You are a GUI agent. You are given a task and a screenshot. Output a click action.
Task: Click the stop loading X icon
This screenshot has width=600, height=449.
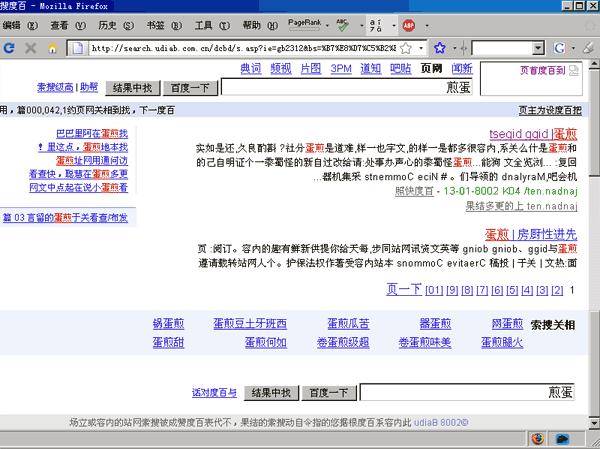[x=31, y=48]
